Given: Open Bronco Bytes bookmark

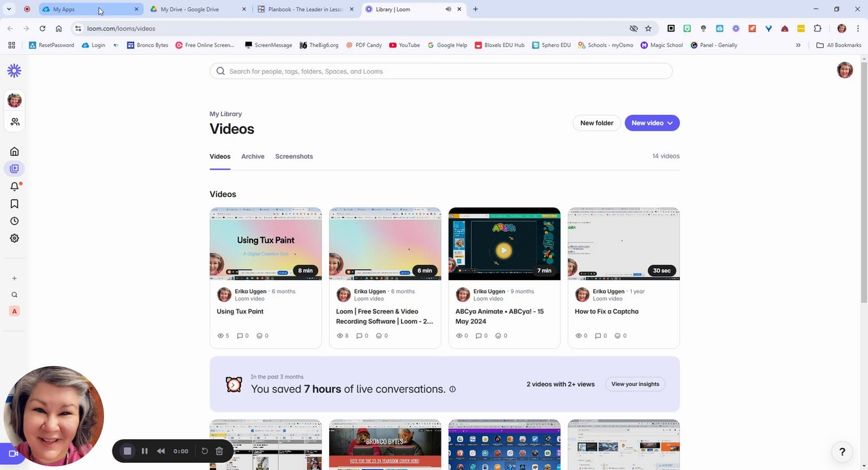Looking at the screenshot, I should point(148,45).
